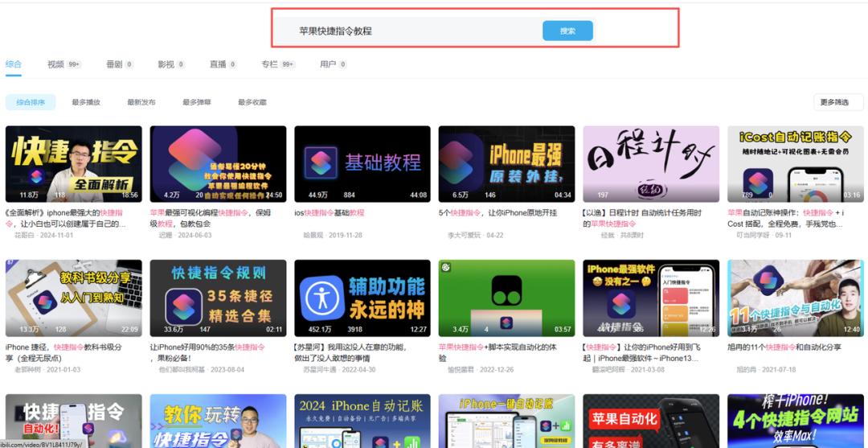Screen dimensions: 868x448
Task: Visit uploader 愉悦菌君's profile
Action: coord(462,369)
